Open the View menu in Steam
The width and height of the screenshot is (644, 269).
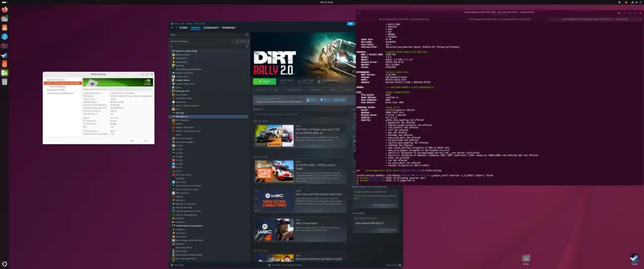182,24
